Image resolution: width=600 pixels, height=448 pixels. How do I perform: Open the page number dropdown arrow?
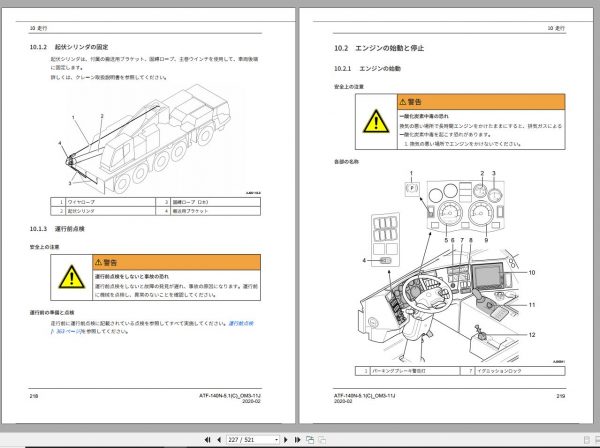pyautogui.click(x=276, y=440)
